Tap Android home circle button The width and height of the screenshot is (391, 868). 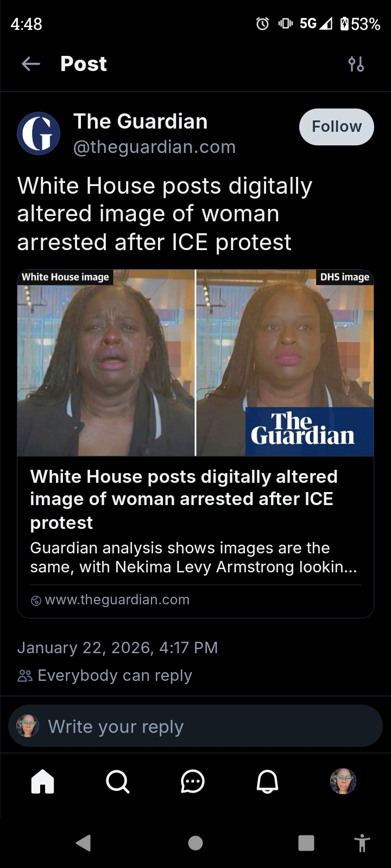(x=195, y=843)
